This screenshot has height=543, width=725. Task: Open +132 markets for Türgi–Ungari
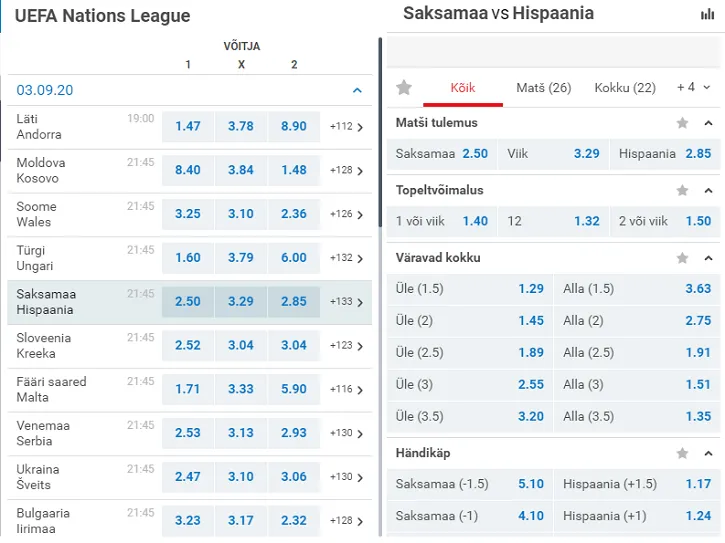coord(346,258)
